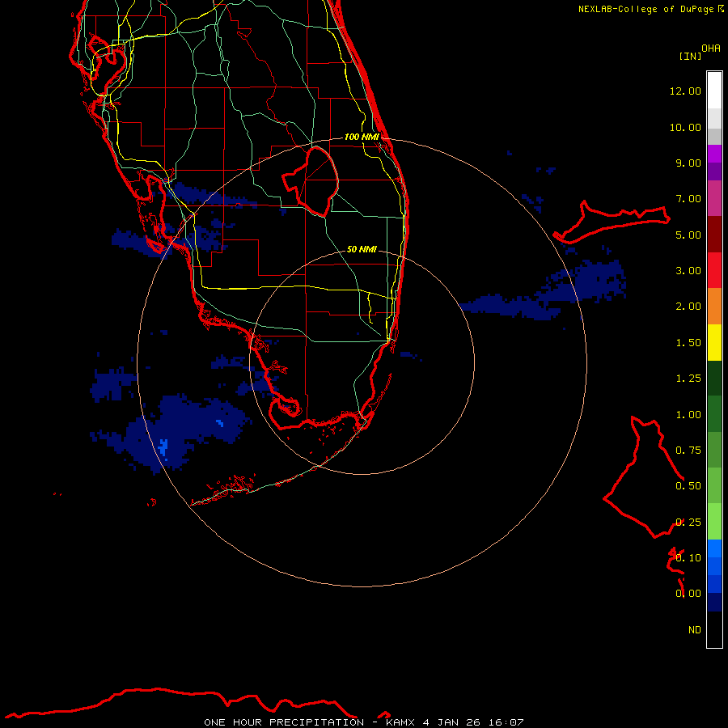Select the navy swatch just above ND

pyautogui.click(x=714, y=602)
